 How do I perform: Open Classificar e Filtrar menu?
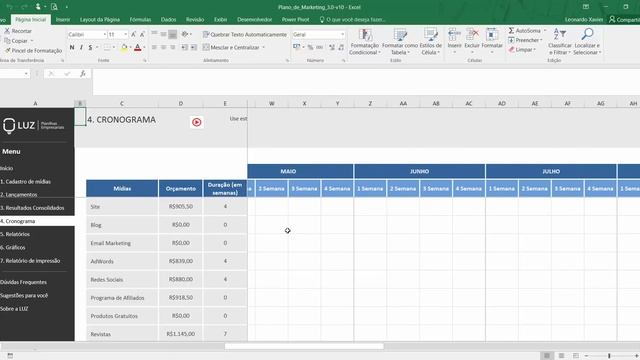(x=560, y=42)
